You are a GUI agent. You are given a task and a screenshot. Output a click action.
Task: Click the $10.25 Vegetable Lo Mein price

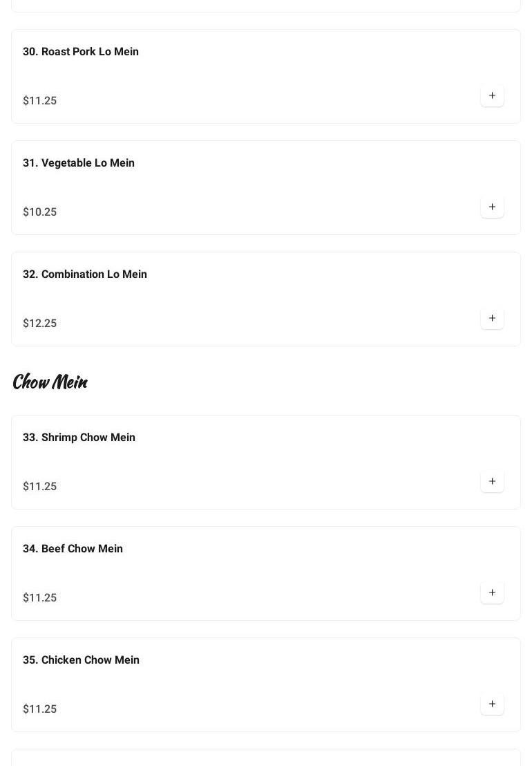tap(40, 212)
